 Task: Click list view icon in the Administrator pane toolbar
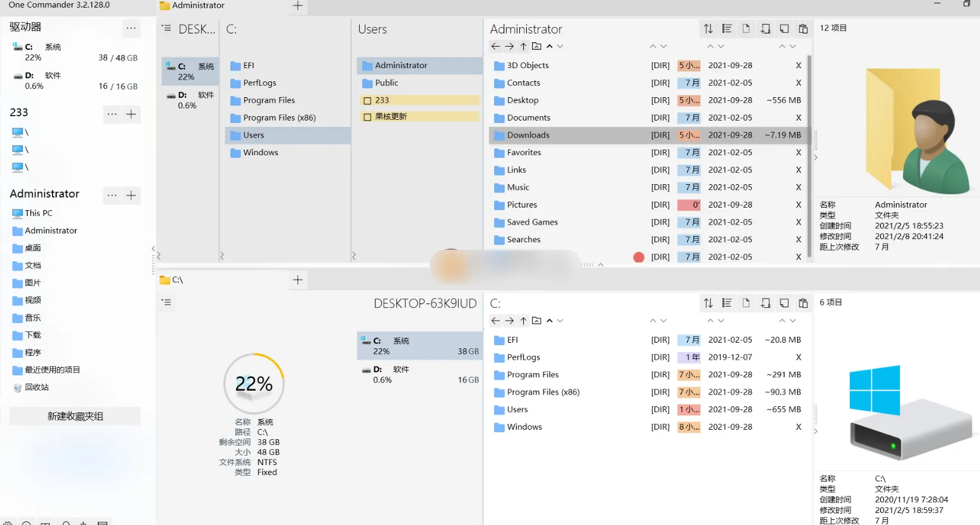click(x=727, y=28)
